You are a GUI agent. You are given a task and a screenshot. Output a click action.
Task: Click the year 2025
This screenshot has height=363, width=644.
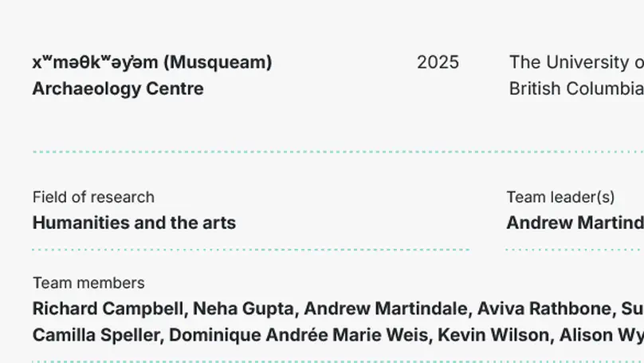(438, 62)
